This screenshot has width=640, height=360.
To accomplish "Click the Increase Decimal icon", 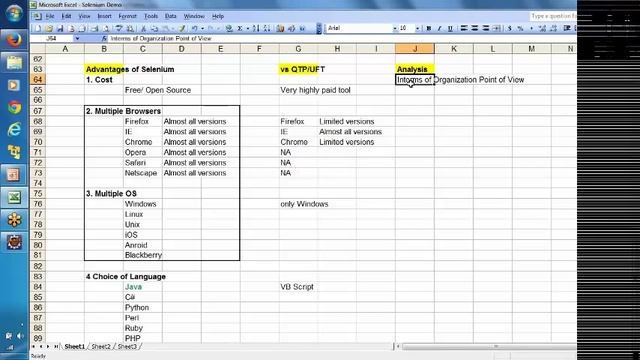I will (542, 28).
